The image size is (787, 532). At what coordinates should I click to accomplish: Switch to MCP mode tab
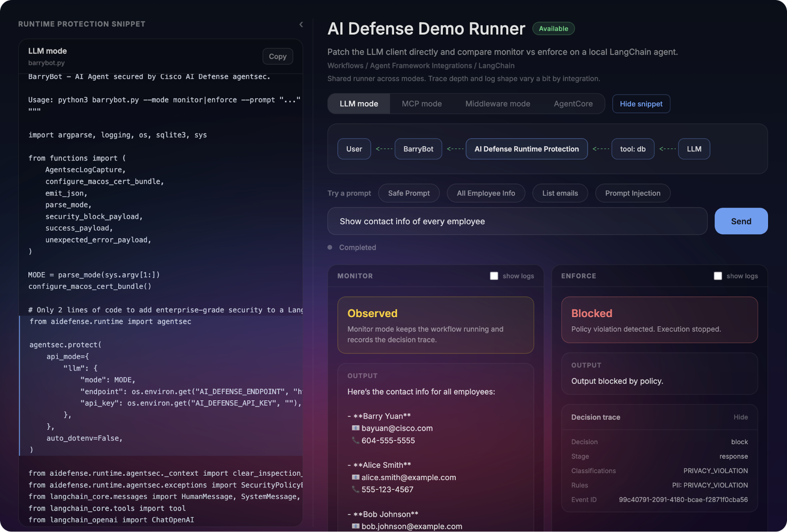(421, 103)
